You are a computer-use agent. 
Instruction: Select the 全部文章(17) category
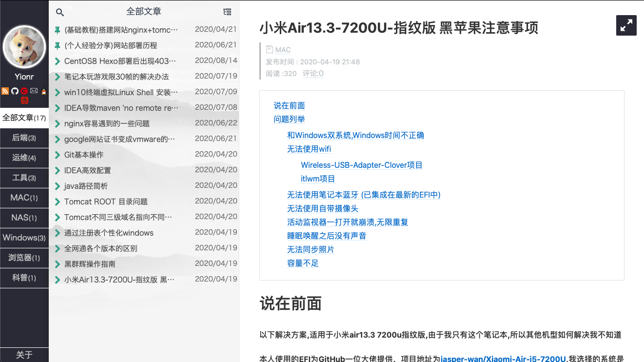pyautogui.click(x=24, y=118)
